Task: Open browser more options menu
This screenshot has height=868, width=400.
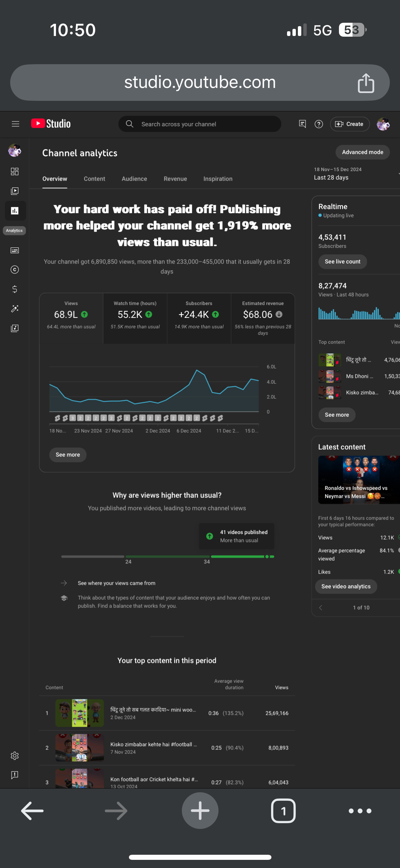Action: (360, 811)
